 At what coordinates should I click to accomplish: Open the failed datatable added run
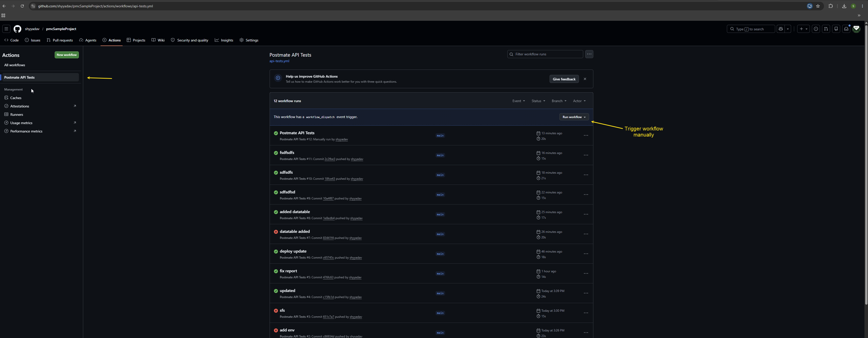294,232
